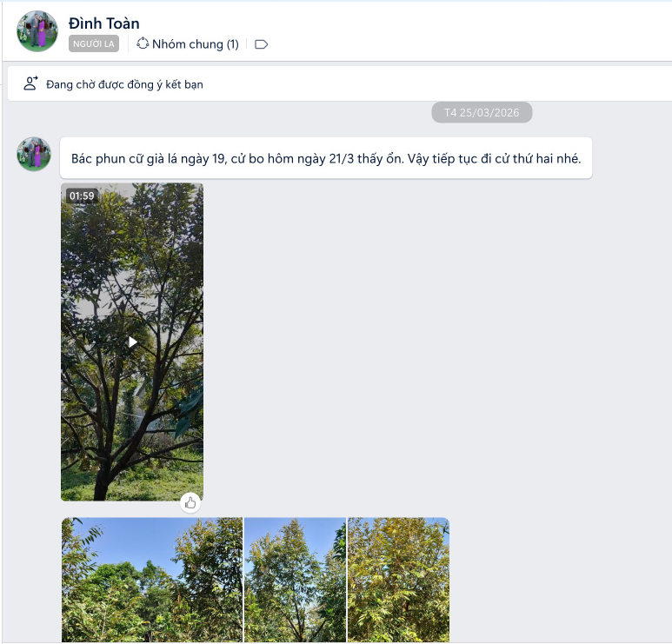Open Đình Toàn's profile avatar in header

37,31
